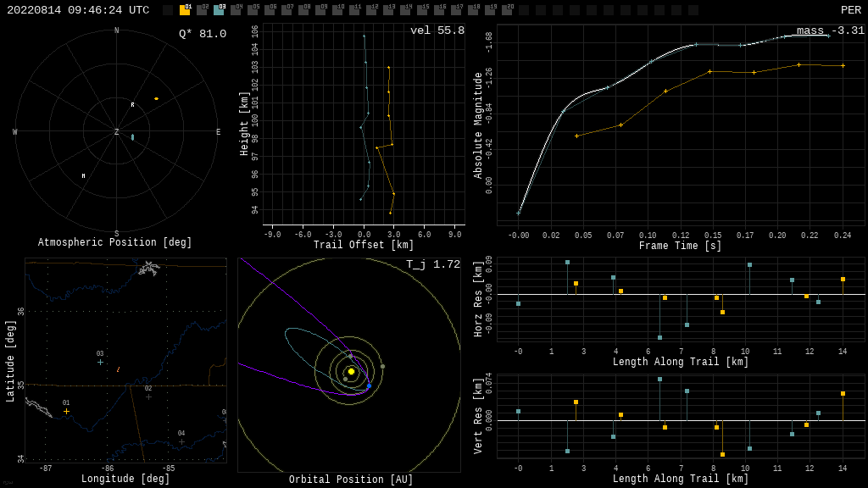Screen dimensions: 868x488
Task: Click the orange meteor ground track on map
Action: click(118, 369)
